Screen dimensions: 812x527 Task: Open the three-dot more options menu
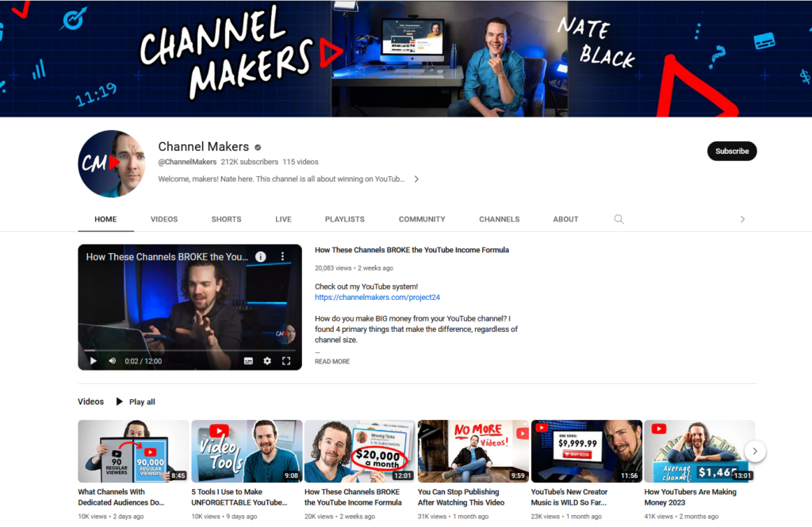pyautogui.click(x=283, y=256)
